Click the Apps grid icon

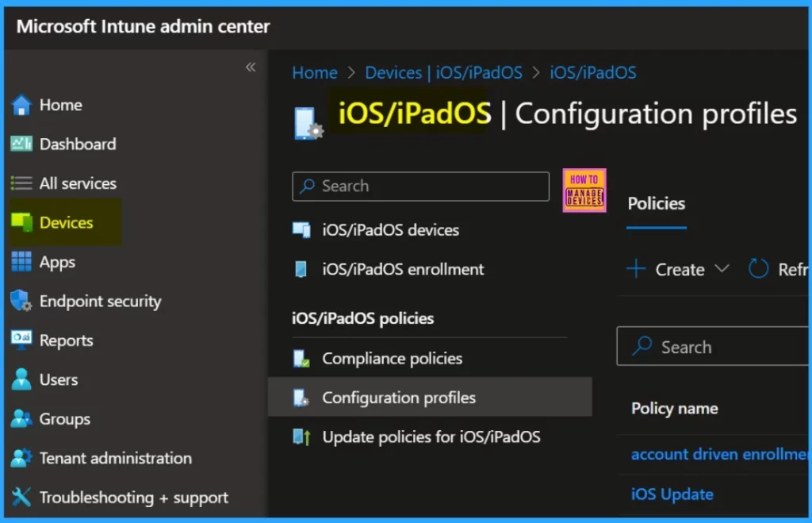point(21,262)
